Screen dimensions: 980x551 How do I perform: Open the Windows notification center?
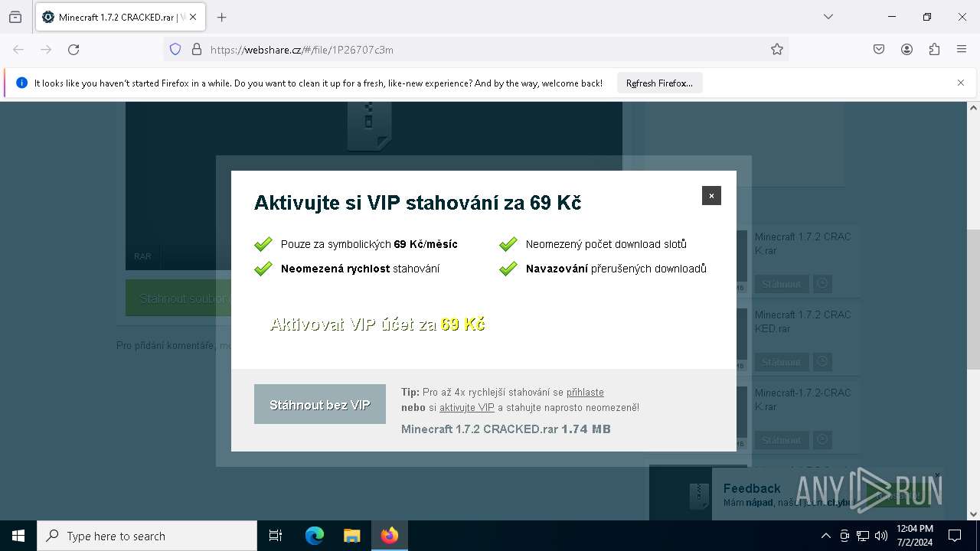(955, 536)
